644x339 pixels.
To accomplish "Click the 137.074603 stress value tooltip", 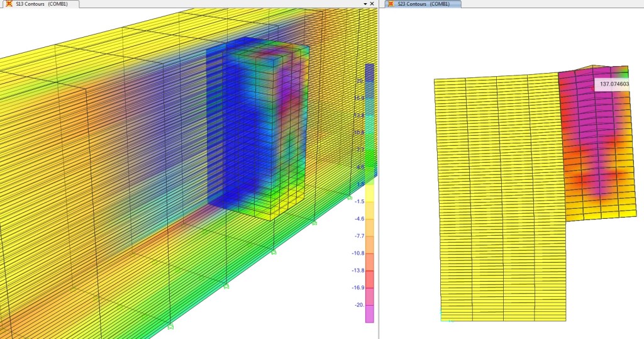I will point(614,84).
